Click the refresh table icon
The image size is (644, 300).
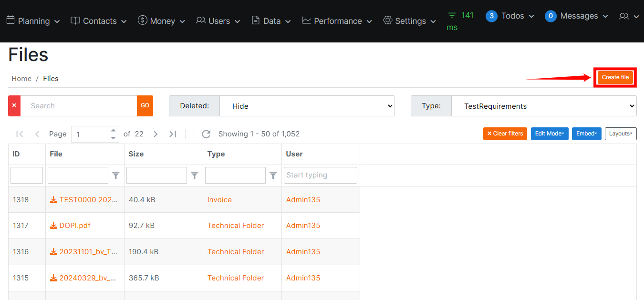206,134
